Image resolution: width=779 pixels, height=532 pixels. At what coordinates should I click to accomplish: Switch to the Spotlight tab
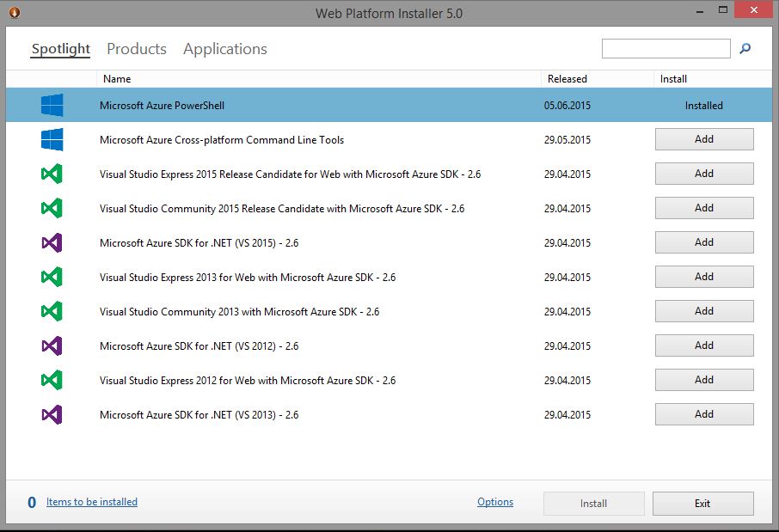pos(60,49)
